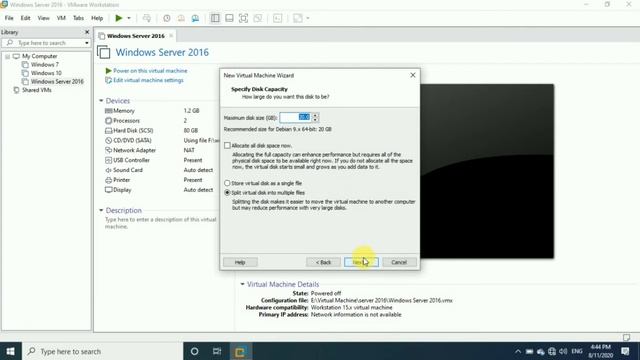Click the Take Snapshot clock icon
Image resolution: width=640 pixels, height=360 pixels.
[167, 18]
